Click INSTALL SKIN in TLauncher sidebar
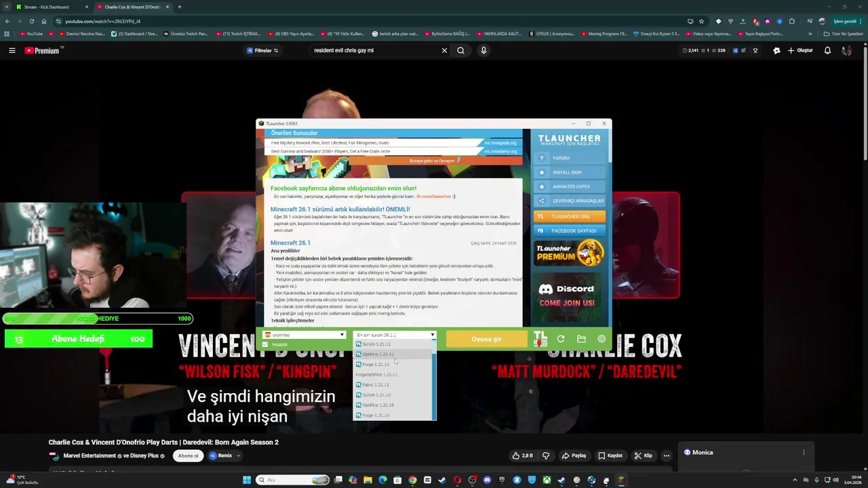This screenshot has width=868, height=488. pos(570,172)
